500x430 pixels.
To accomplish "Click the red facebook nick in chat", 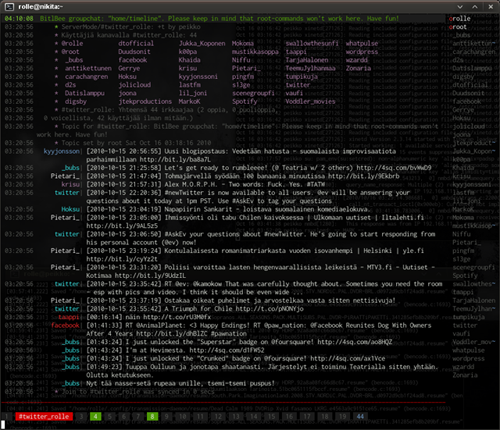I will point(65,325).
